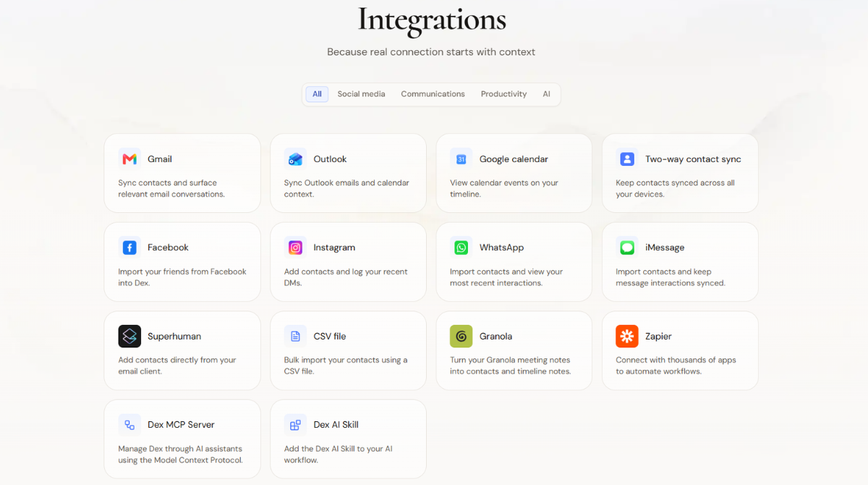Click 'Add the Dex AI Skill' description
The height and width of the screenshot is (485, 868).
(x=339, y=455)
